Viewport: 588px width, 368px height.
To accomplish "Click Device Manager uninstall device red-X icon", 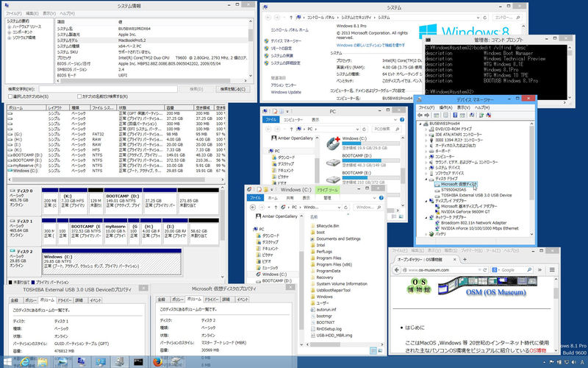I will click(x=489, y=116).
